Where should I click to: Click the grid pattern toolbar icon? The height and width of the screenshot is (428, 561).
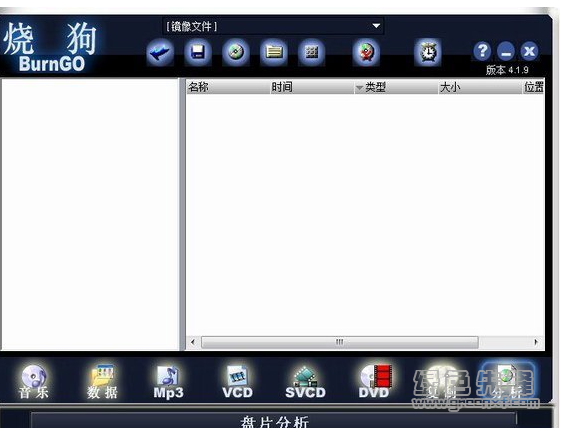(312, 53)
